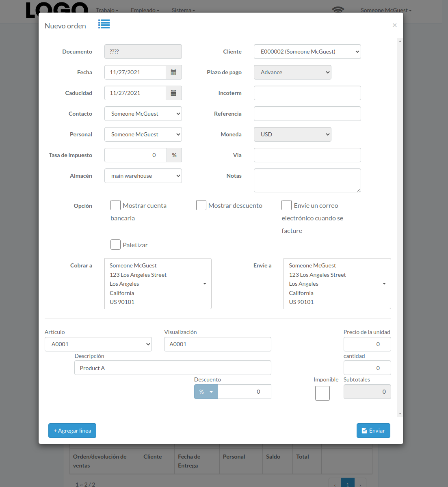
Task: Check Envíe un correo electrónico option
Action: [286, 205]
